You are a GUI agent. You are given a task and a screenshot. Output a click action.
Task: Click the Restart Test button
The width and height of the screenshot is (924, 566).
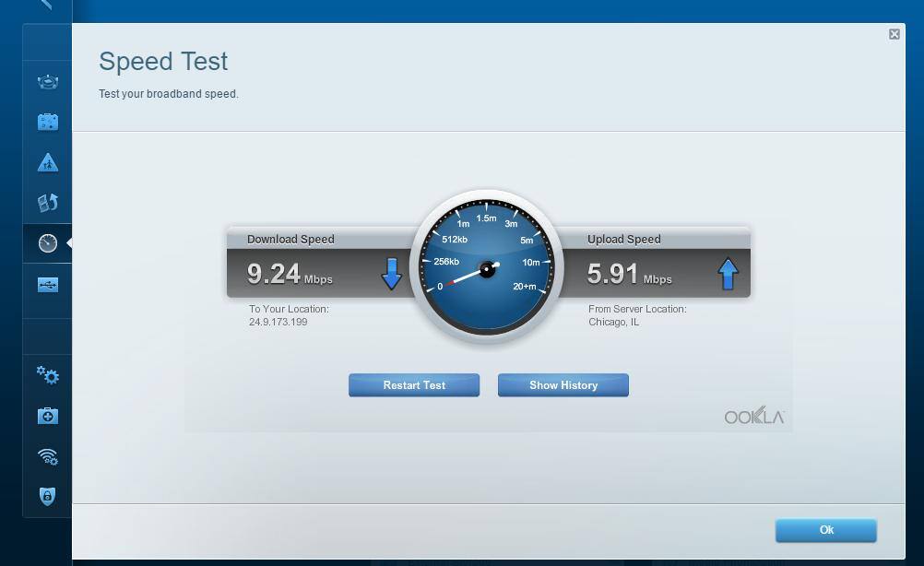click(414, 385)
